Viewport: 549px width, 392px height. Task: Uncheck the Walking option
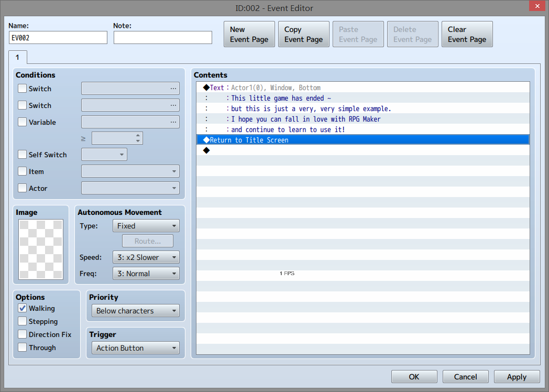click(x=22, y=308)
